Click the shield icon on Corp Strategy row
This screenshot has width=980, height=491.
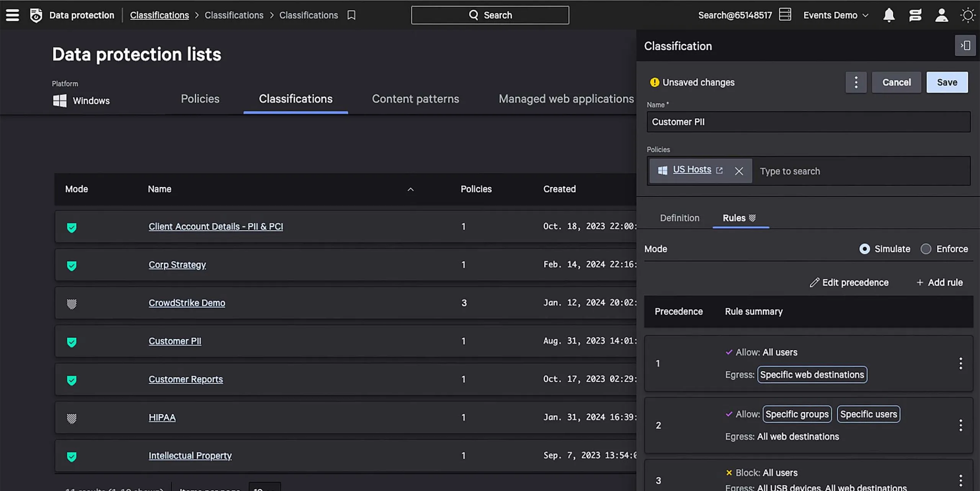[72, 265]
